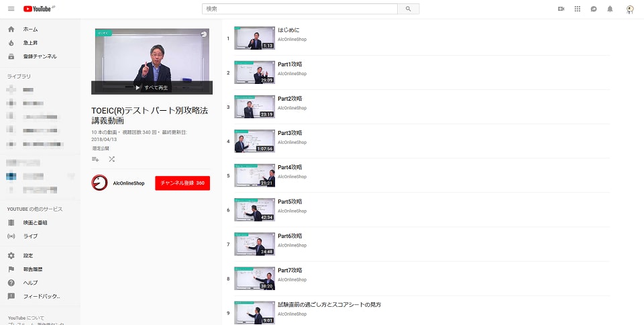644x325 pixels.
Task: Click the はじめに video title
Action: point(288,30)
